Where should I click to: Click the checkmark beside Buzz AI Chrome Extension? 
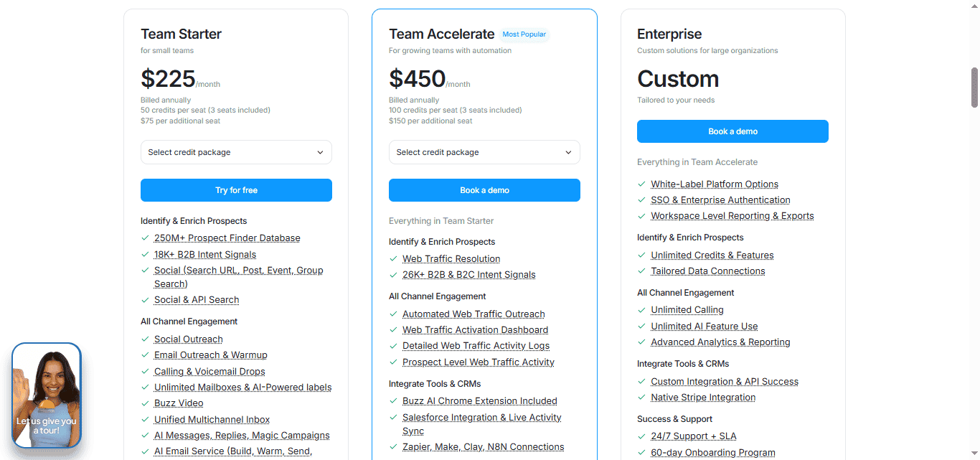[x=393, y=400]
